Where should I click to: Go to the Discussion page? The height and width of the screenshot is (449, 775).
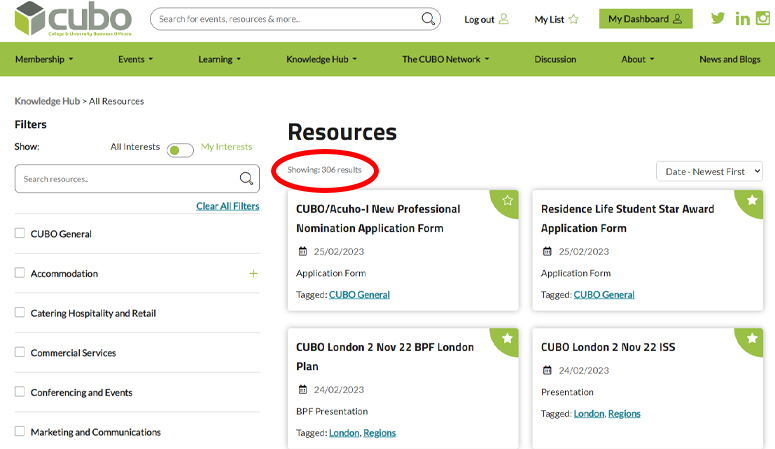point(555,59)
